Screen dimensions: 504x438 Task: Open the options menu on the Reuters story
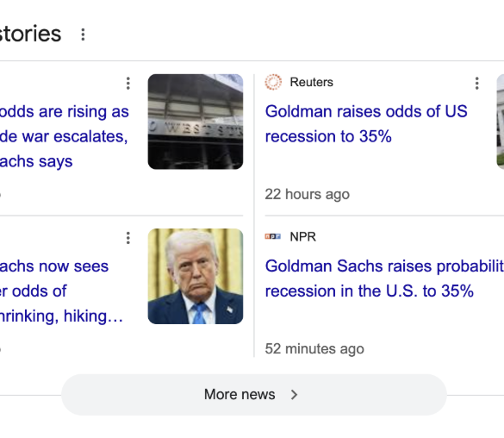point(477,84)
